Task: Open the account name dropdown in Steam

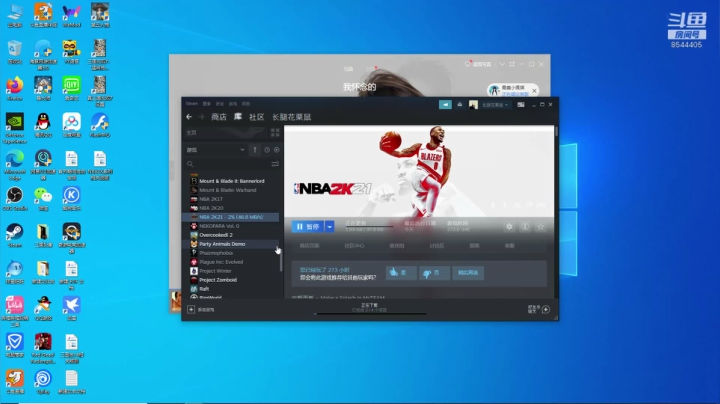Action: pyautogui.click(x=495, y=105)
